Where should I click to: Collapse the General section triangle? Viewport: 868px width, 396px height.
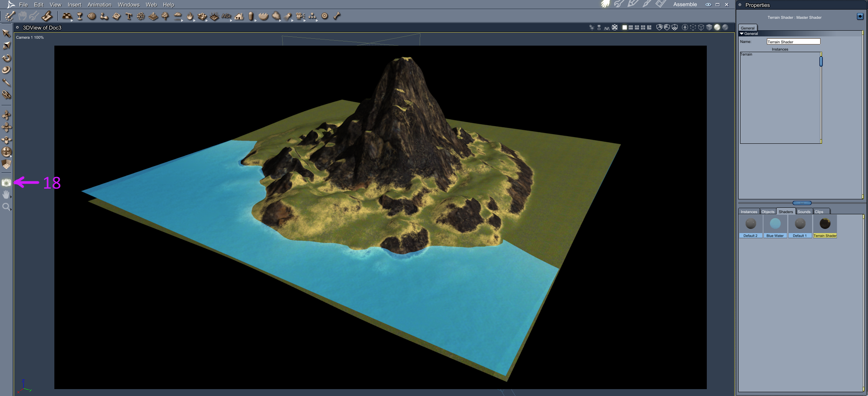tap(742, 34)
